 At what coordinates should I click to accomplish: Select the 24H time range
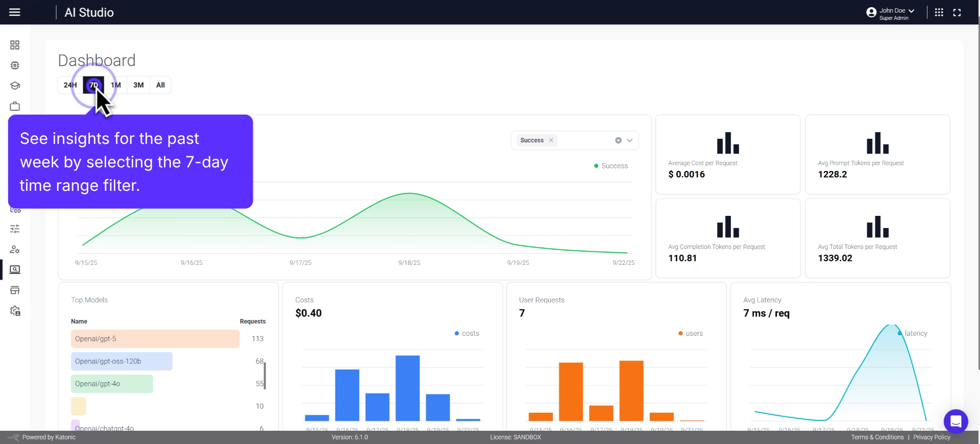click(70, 85)
